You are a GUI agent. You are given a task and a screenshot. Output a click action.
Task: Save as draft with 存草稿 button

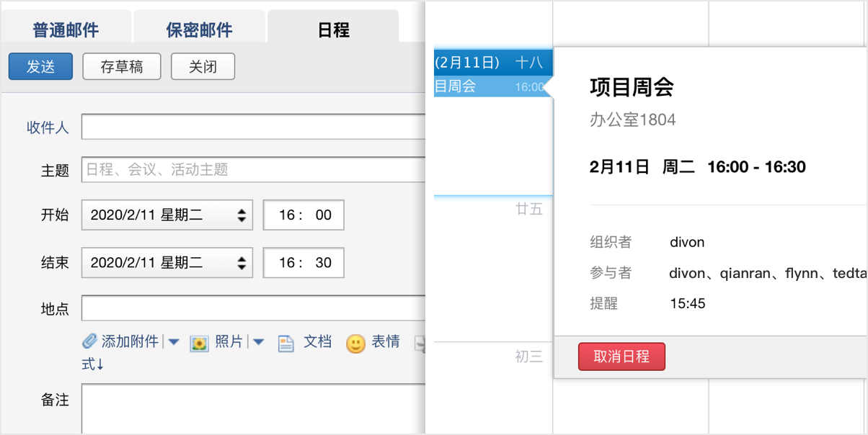(121, 66)
